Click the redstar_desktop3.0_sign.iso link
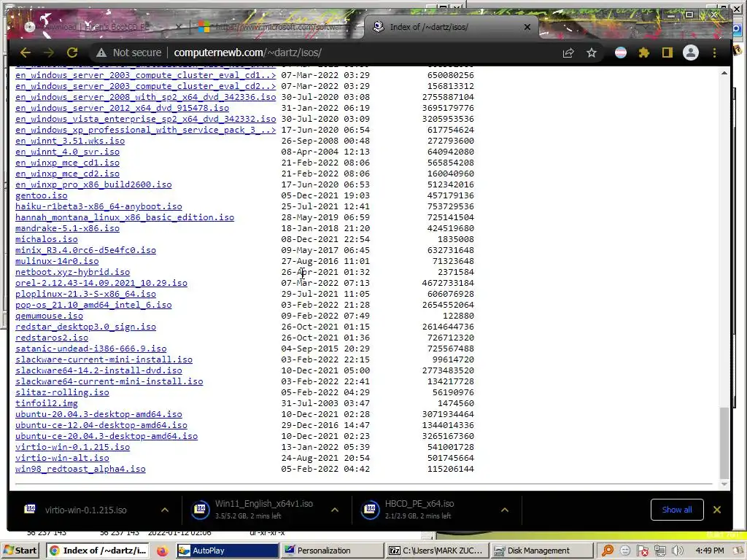Viewport: 747px width, 560px height. (x=86, y=327)
